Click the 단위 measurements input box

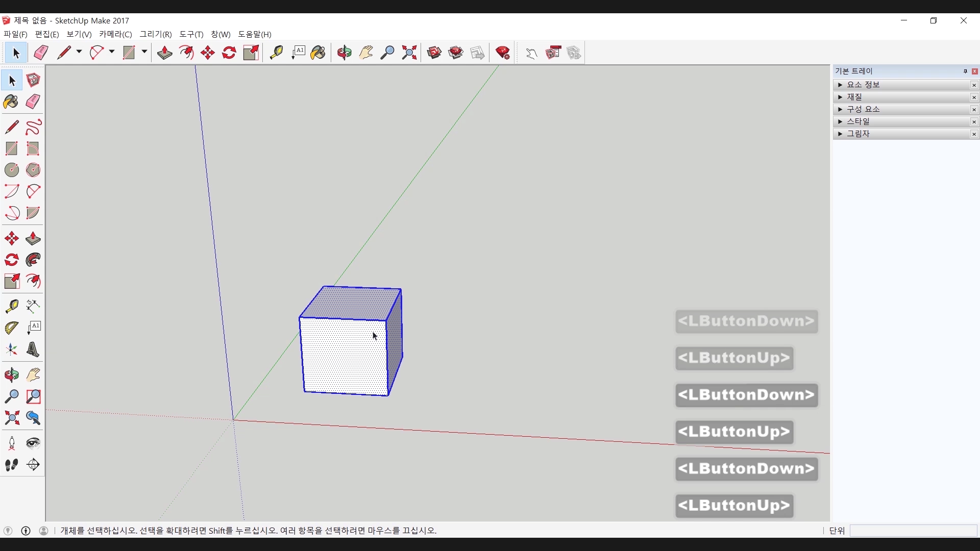[x=913, y=531]
